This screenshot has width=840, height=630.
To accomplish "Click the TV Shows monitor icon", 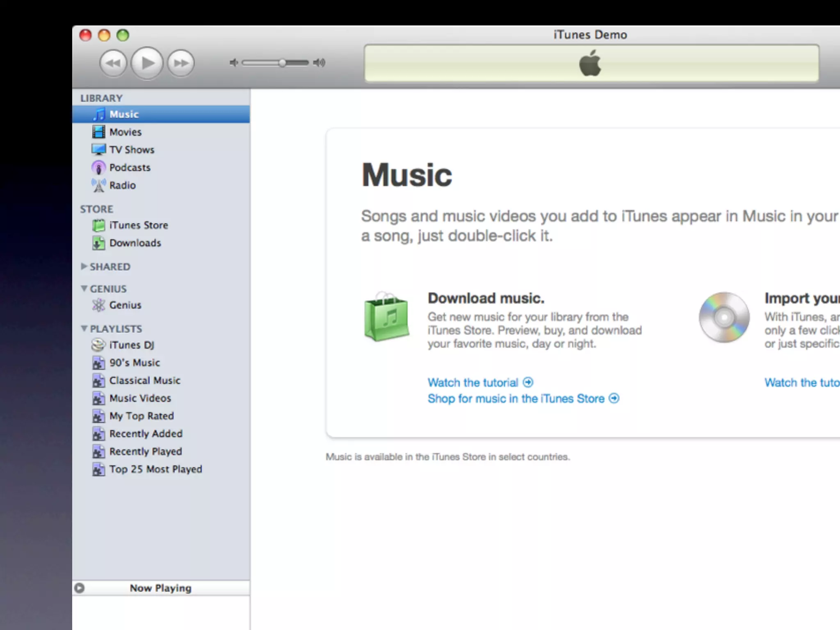I will 98,150.
